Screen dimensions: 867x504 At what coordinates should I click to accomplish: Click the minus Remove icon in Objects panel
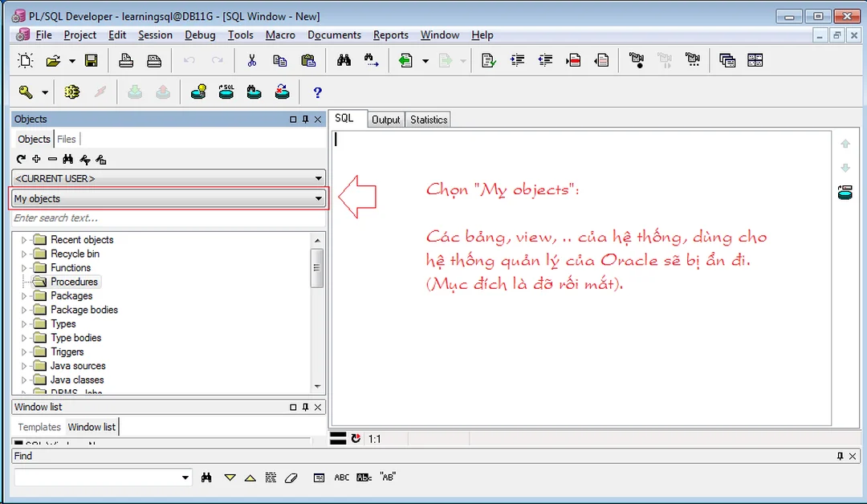point(52,159)
